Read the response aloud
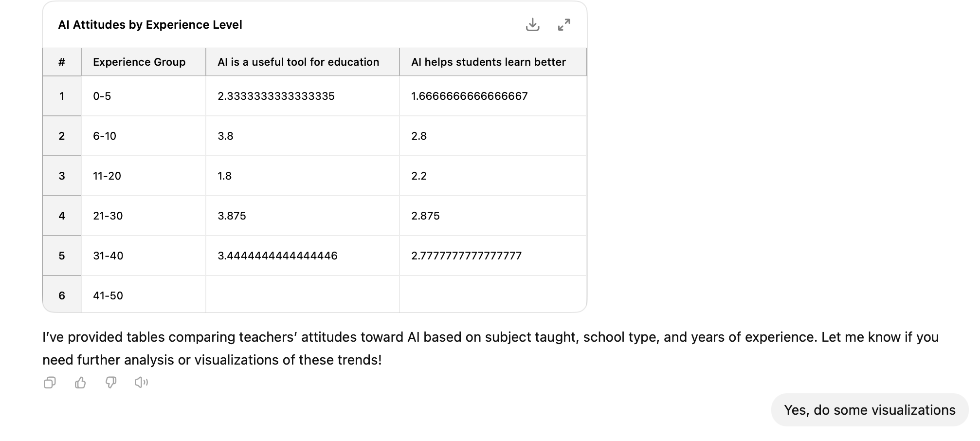 (142, 383)
